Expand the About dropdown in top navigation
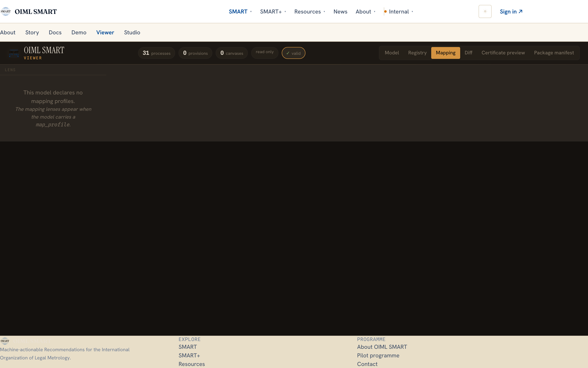The height and width of the screenshot is (368, 588). (365, 11)
